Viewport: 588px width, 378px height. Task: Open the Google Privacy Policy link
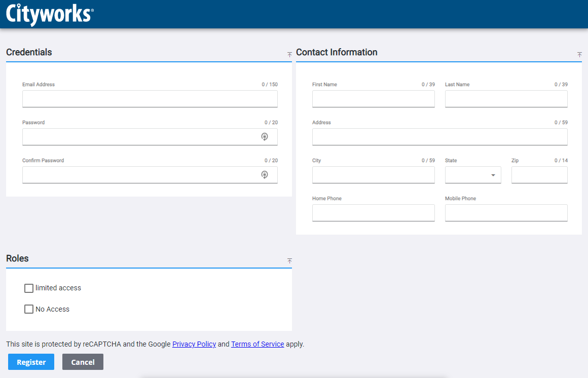pyautogui.click(x=194, y=344)
